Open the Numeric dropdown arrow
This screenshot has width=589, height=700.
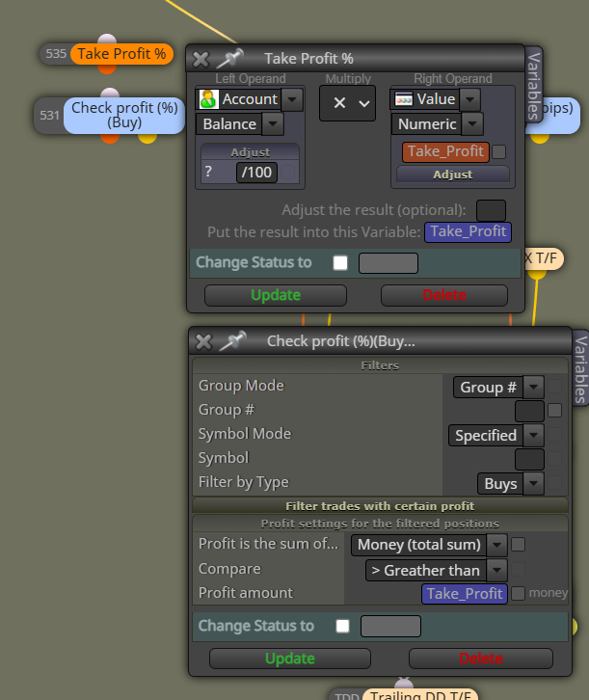473,124
